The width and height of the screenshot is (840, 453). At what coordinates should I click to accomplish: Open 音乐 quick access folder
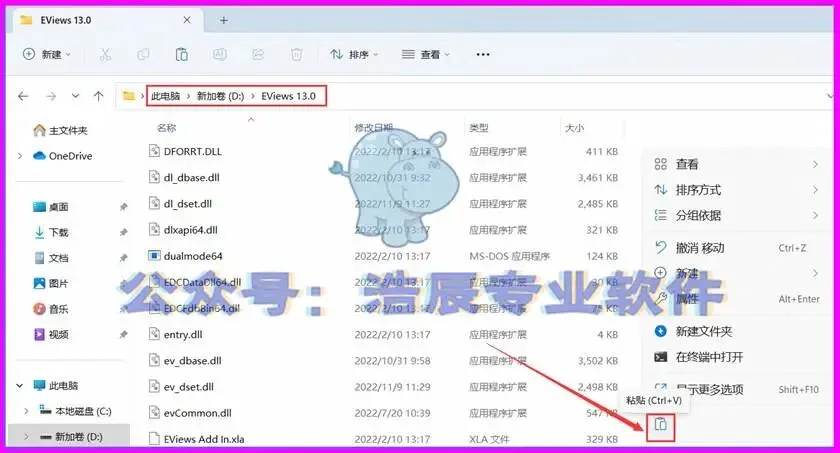51,309
